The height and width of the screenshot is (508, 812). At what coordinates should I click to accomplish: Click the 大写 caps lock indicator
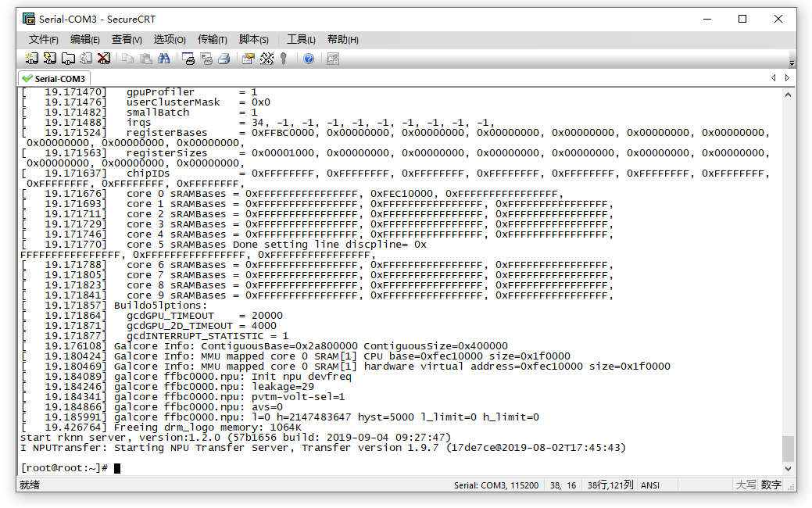746,485
